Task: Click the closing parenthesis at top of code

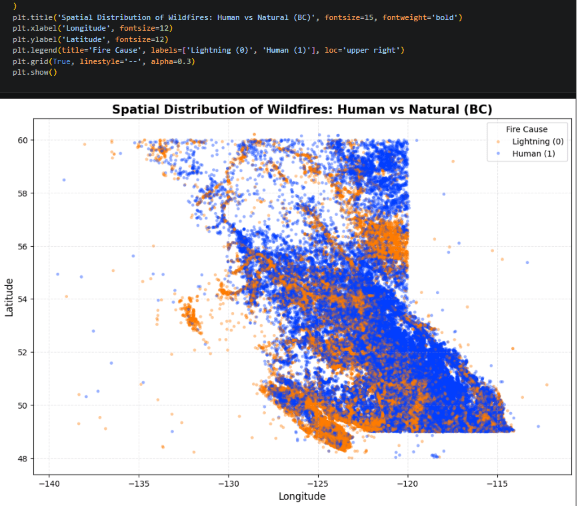Action: [x=15, y=6]
